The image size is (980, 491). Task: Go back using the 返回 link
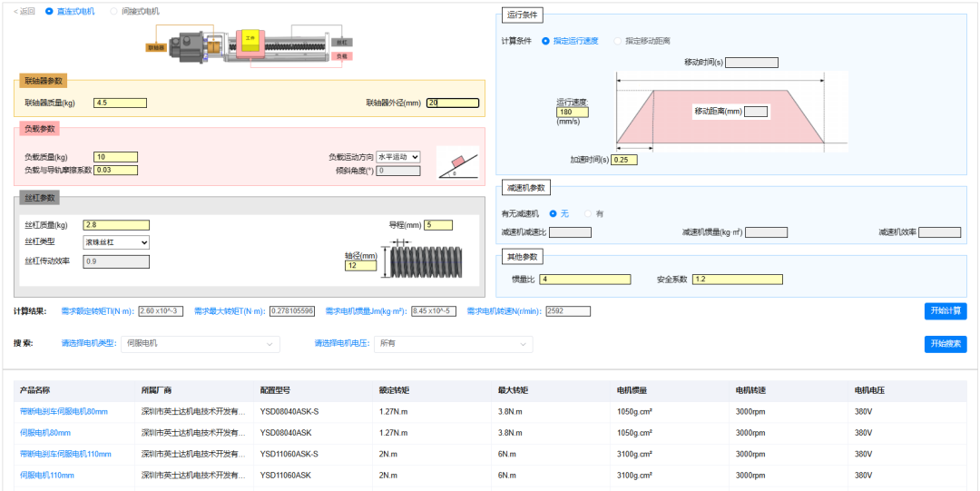tap(24, 11)
